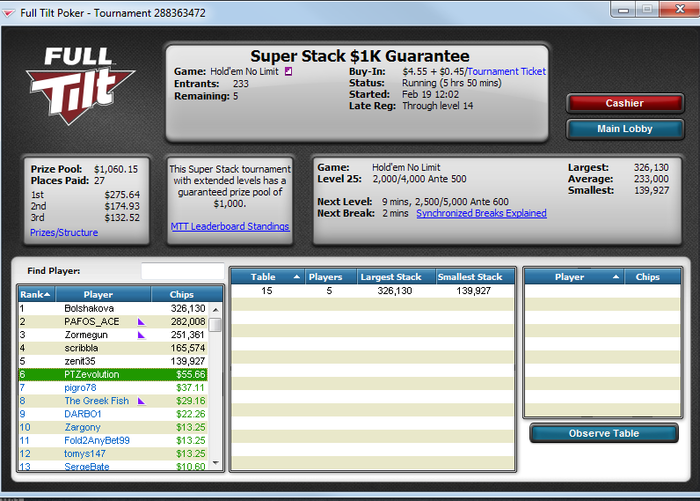Click the Find Player search field
This screenshot has width=700, height=501.
pyautogui.click(x=183, y=271)
